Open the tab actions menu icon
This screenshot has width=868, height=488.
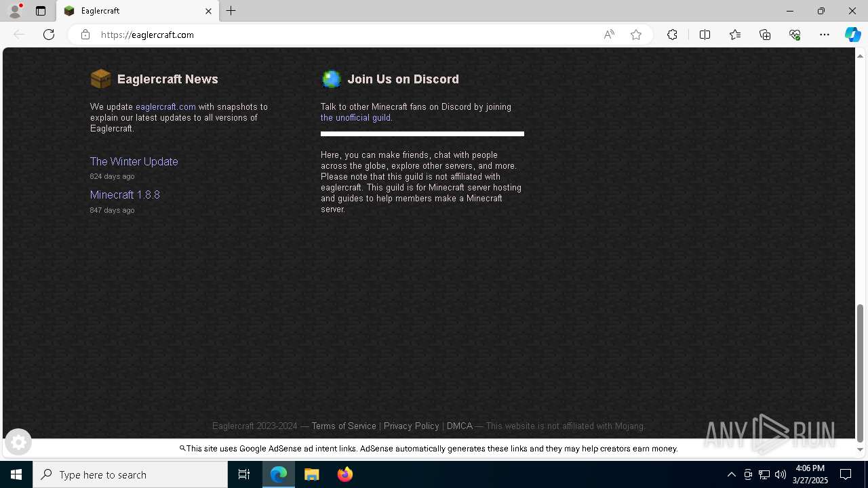pyautogui.click(x=41, y=11)
